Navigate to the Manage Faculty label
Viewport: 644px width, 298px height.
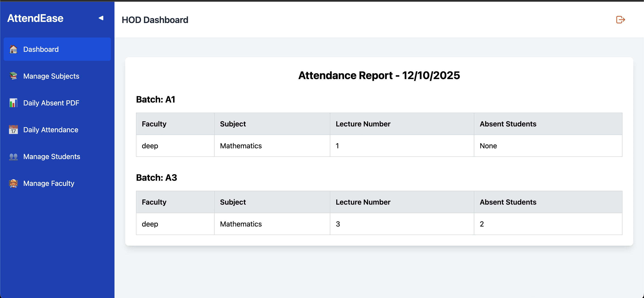pyautogui.click(x=49, y=183)
